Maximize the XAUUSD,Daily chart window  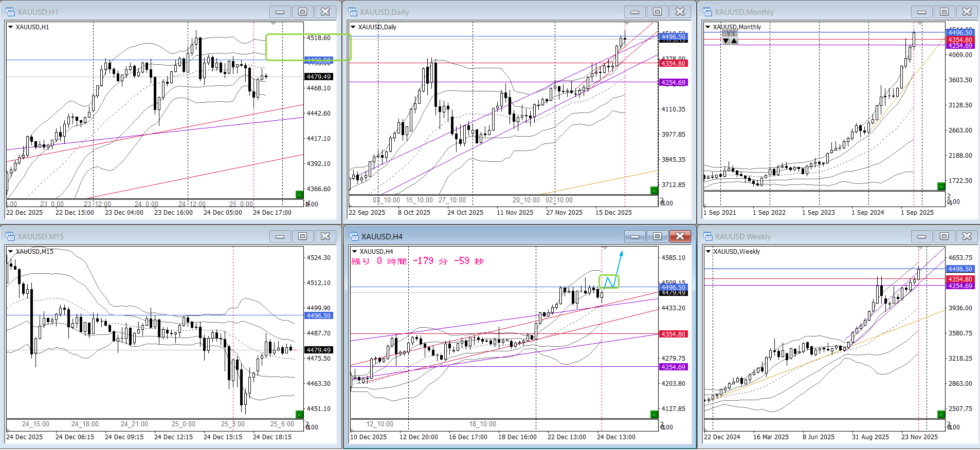click(x=657, y=12)
